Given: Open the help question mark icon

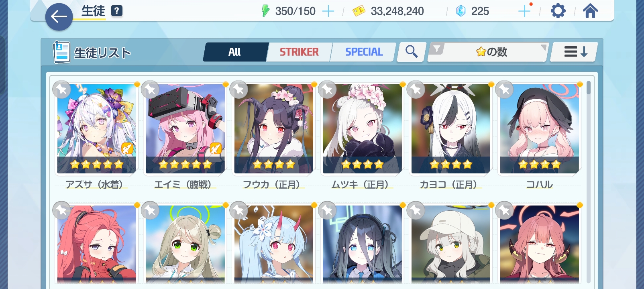Looking at the screenshot, I should (x=117, y=11).
